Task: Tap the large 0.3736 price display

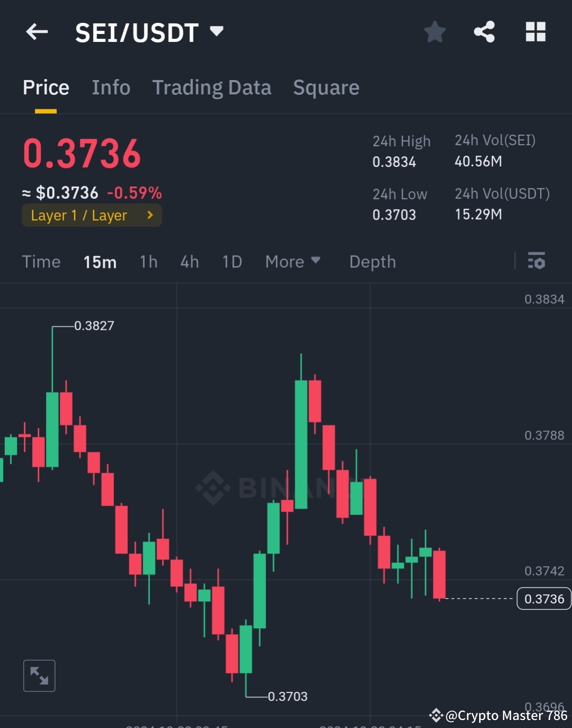Action: pyautogui.click(x=82, y=154)
